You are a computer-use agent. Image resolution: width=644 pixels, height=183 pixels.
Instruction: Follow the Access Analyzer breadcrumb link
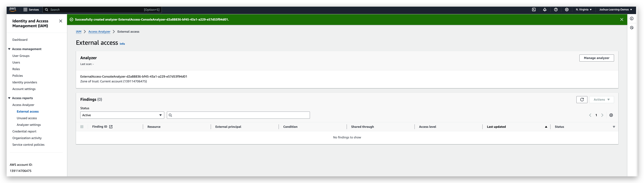[x=99, y=31]
